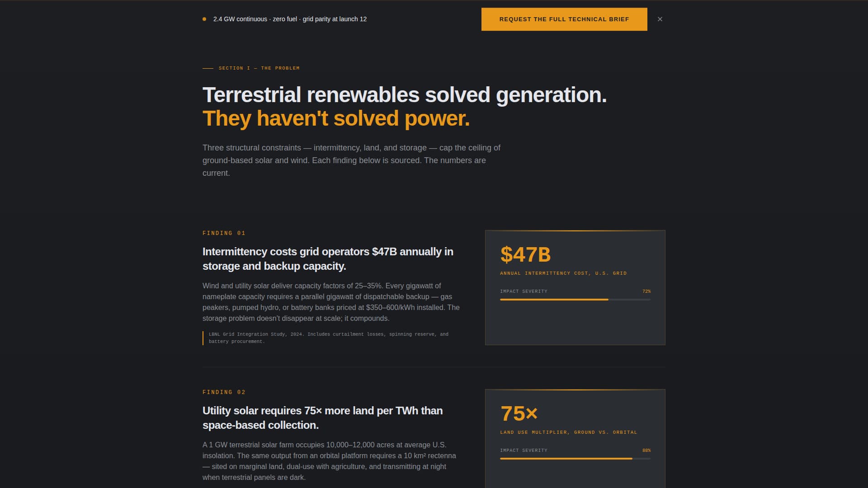Screen dimensions: 868x488
Task: Click the Finding 02 label
Action: click(224, 392)
